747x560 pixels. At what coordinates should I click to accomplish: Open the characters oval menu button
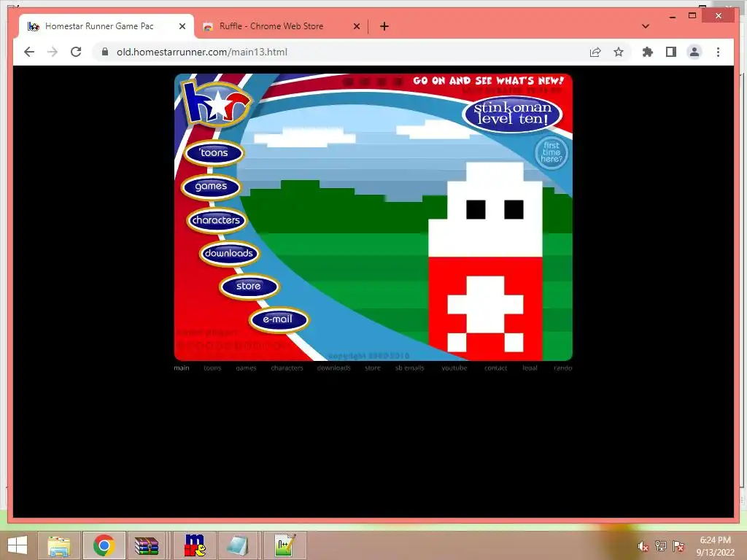[x=216, y=220]
